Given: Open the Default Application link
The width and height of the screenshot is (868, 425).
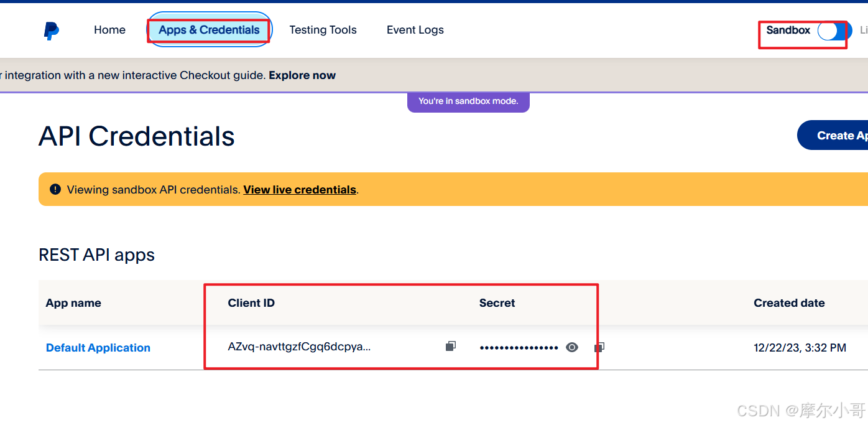Looking at the screenshot, I should (x=98, y=348).
